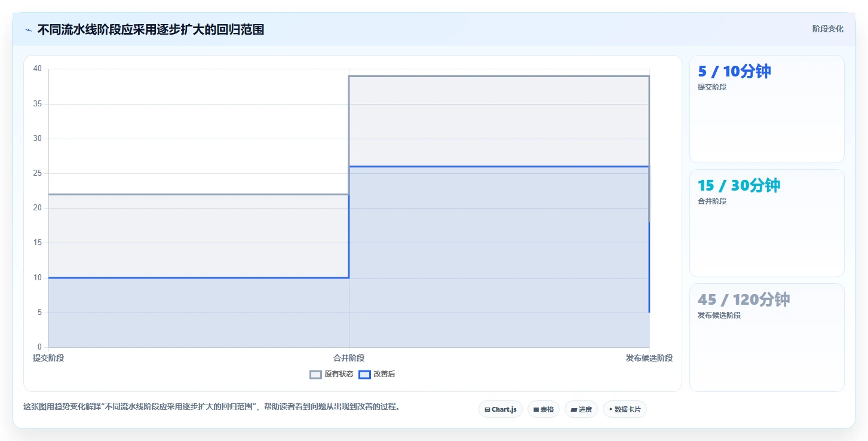Select the 表格 tag button
This screenshot has width=868, height=441.
544,409
